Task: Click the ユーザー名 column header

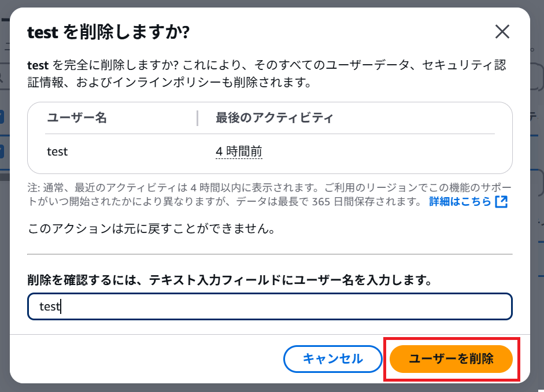Action: point(77,118)
